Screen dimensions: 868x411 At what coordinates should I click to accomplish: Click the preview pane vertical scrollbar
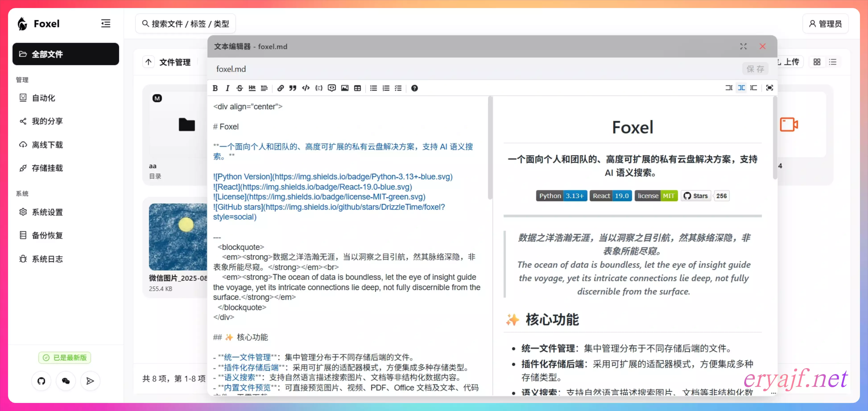click(x=775, y=138)
